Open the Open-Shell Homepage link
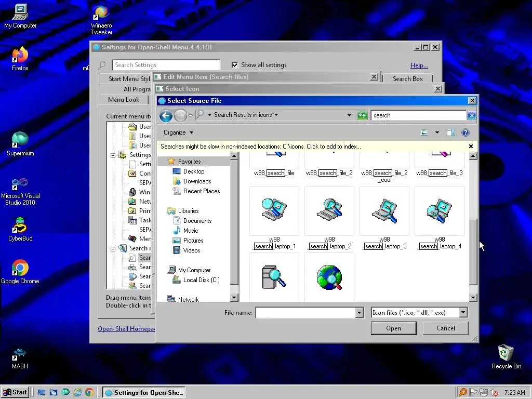The image size is (532, 399). click(x=127, y=329)
